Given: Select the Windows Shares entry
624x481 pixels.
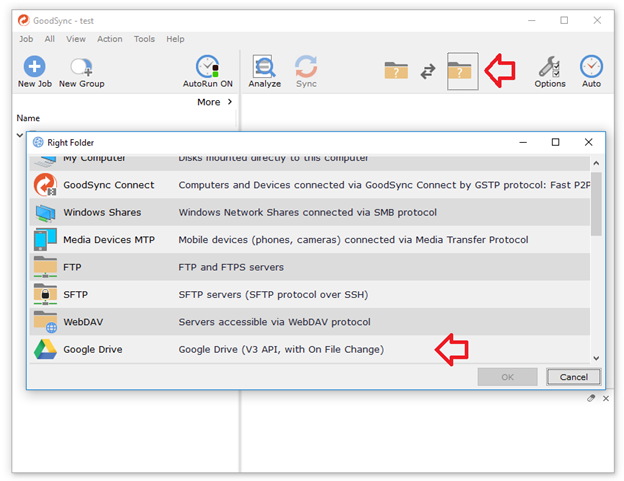Looking at the screenshot, I should click(x=102, y=212).
